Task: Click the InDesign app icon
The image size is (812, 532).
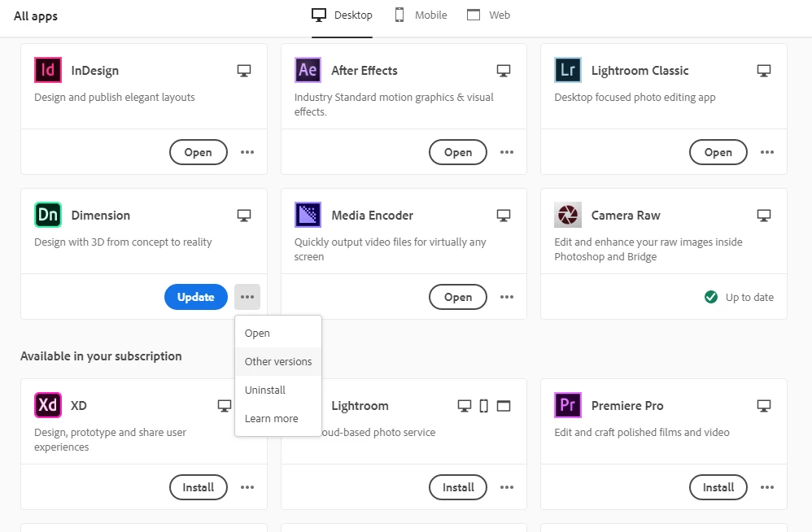Action: [x=48, y=70]
